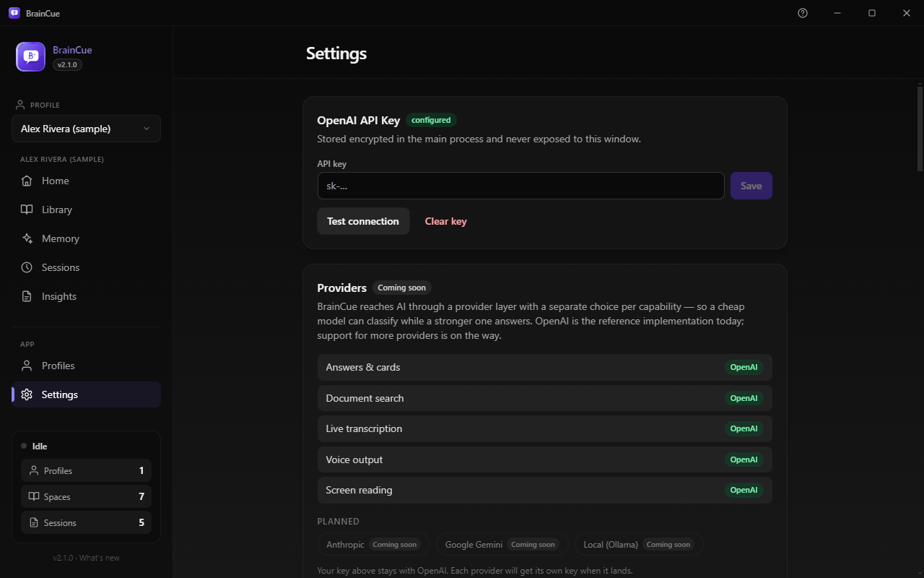Click Test connection button

click(x=363, y=221)
